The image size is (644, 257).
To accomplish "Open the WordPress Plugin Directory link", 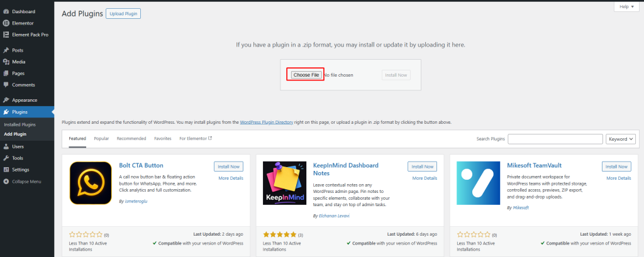I will [x=267, y=123].
